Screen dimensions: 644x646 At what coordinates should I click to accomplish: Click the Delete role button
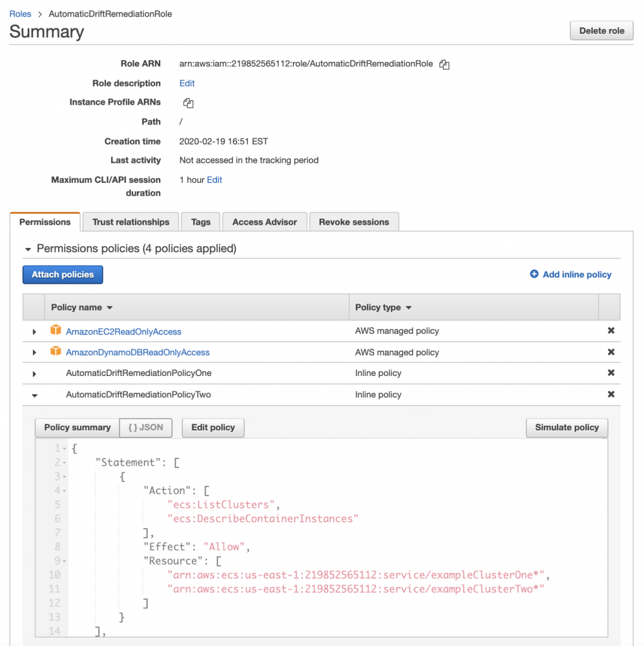[602, 31]
